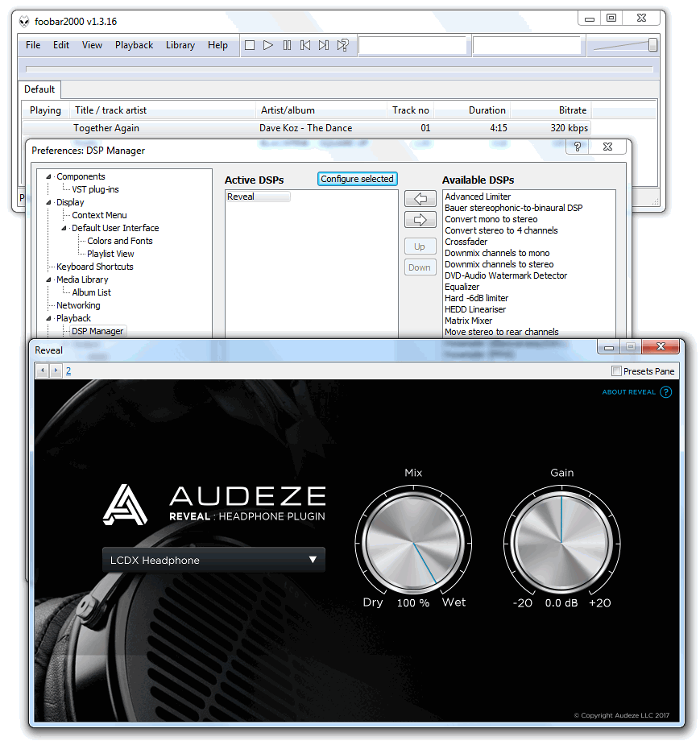Go to previous preset with left arrow
700x741 pixels.
pos(43,370)
